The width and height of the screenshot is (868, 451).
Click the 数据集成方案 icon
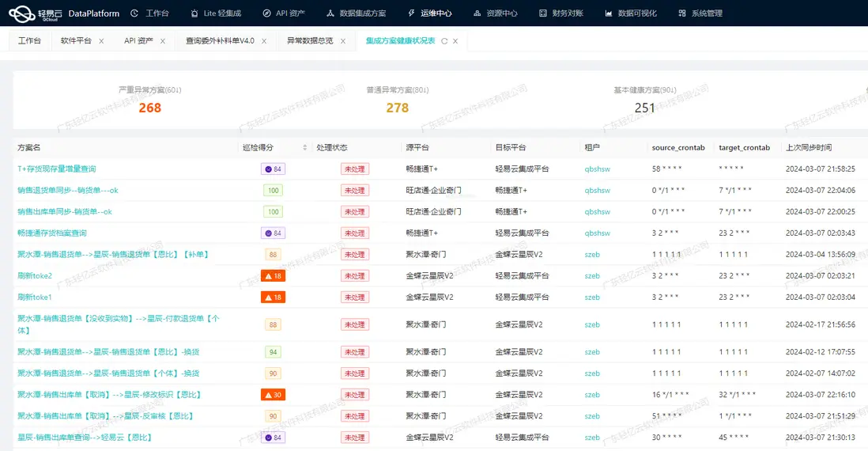coord(330,13)
